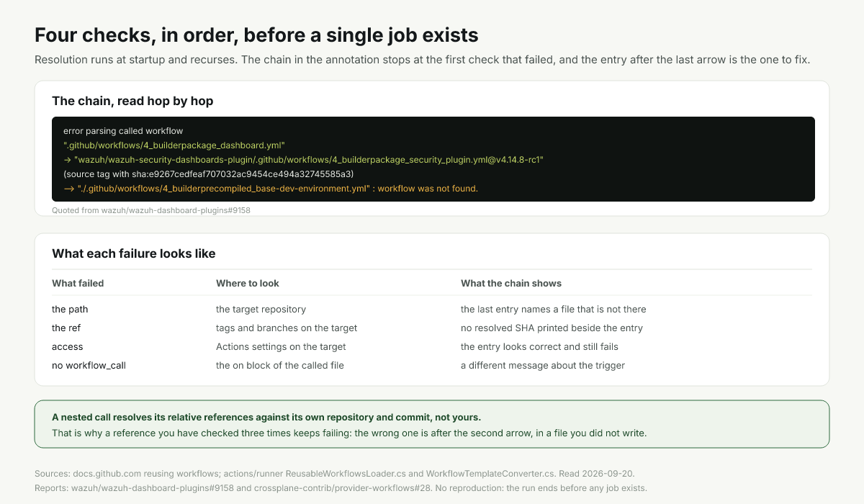
Task: Click 'no resolved SHA printed beside the entry'
Action: point(552,328)
